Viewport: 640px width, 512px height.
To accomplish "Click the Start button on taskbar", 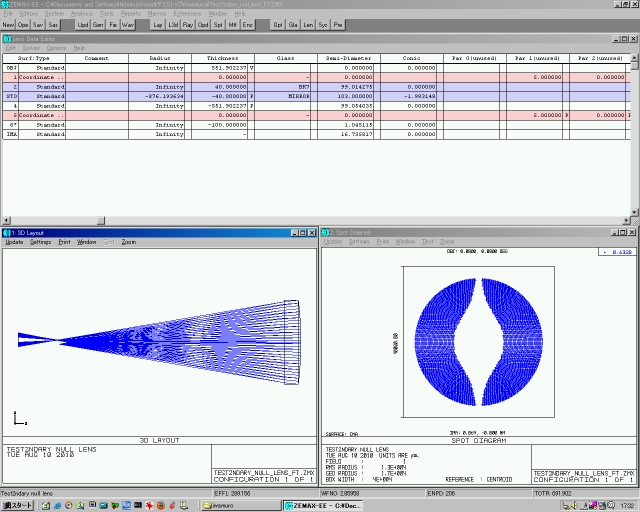I will click(x=17, y=505).
